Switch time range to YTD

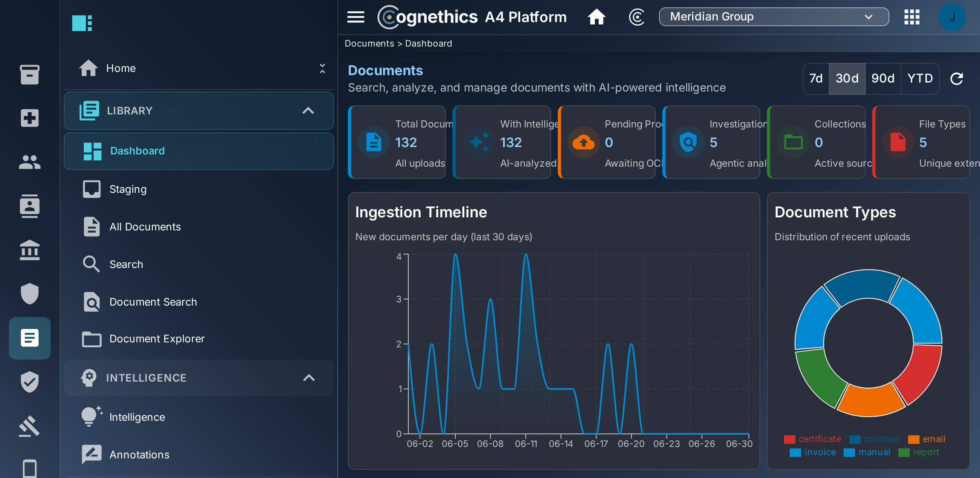point(920,78)
